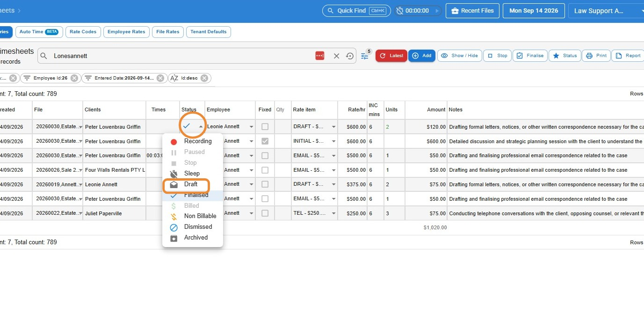
Task: Clear the Lonesannett search with the X icon
Action: pyautogui.click(x=336, y=56)
